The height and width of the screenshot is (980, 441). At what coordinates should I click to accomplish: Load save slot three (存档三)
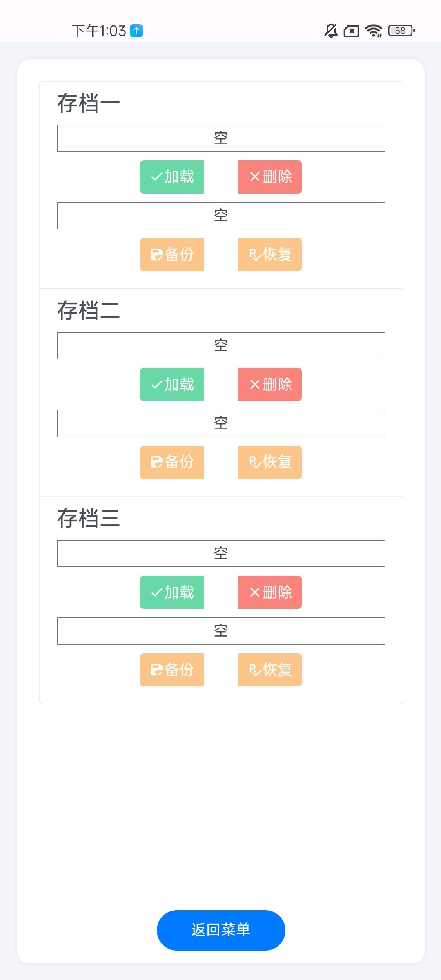[x=172, y=592]
